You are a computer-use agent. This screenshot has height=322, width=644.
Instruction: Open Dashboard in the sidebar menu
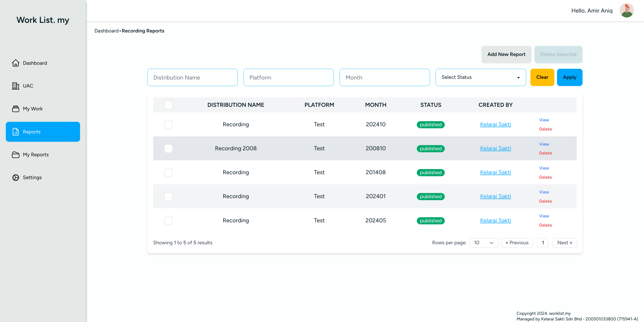click(x=43, y=63)
